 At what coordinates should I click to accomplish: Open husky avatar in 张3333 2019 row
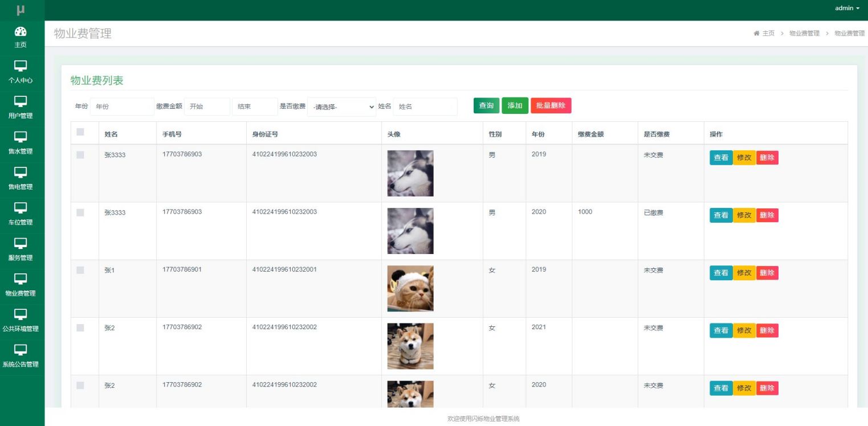click(x=410, y=173)
